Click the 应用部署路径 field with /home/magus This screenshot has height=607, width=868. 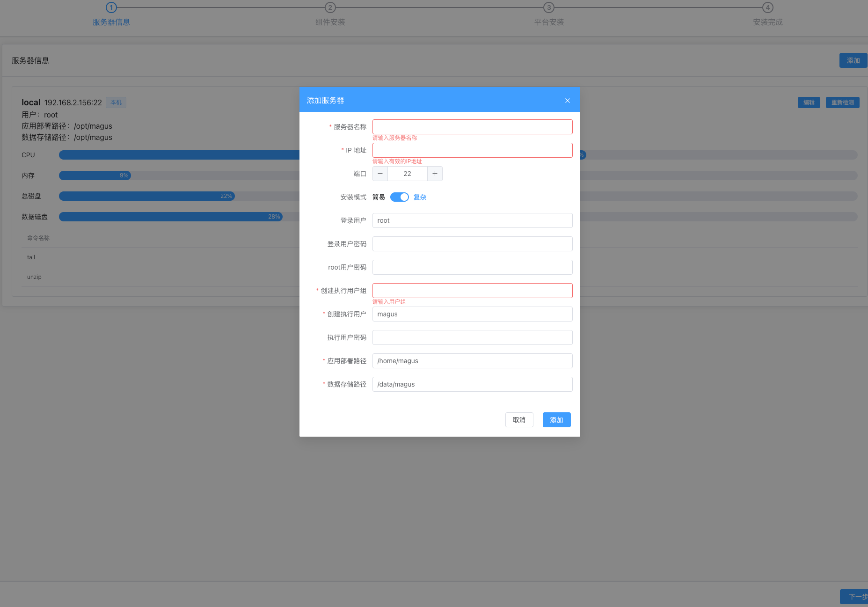pyautogui.click(x=472, y=361)
